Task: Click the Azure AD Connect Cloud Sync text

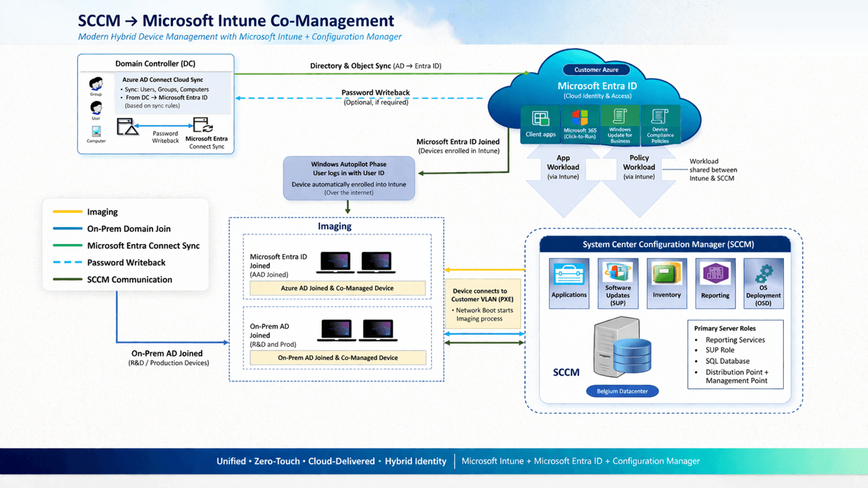Action: (163, 80)
